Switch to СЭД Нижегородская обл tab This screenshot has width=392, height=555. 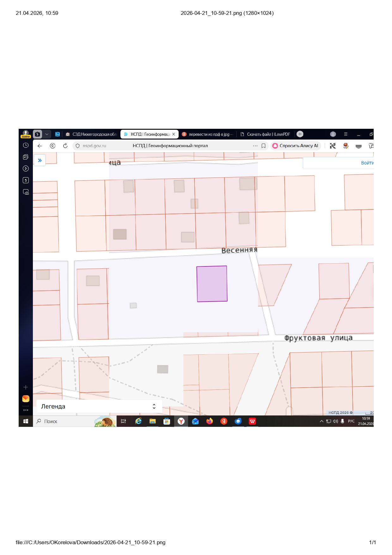(91, 134)
